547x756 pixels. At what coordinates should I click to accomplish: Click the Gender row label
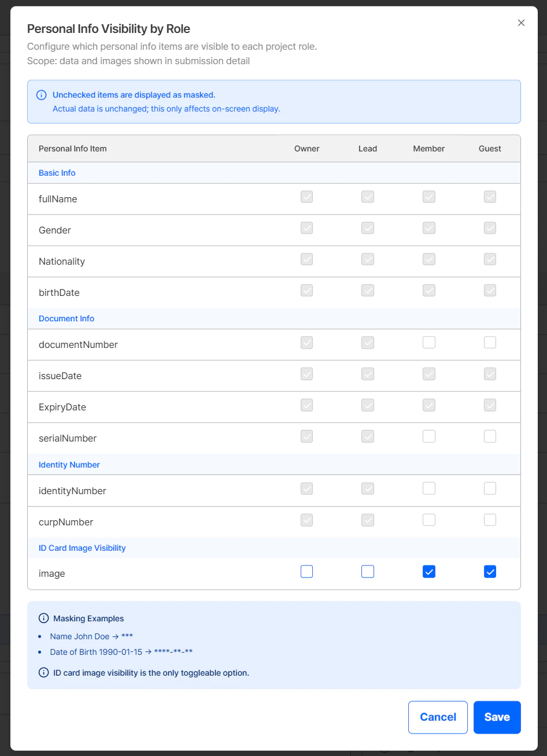click(x=55, y=230)
